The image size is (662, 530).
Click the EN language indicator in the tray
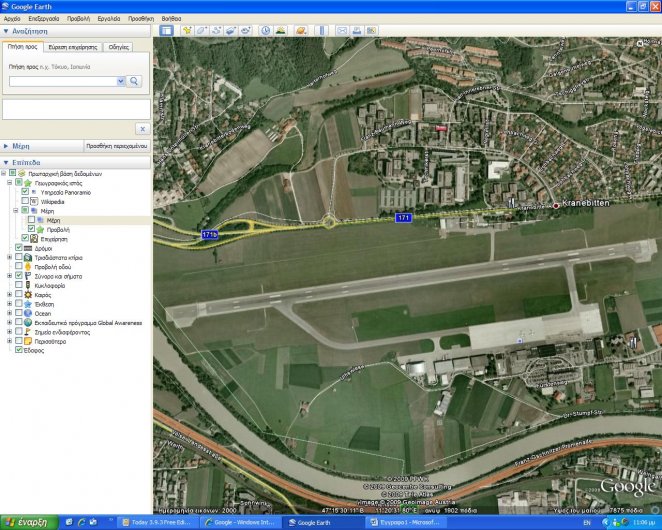[586, 523]
